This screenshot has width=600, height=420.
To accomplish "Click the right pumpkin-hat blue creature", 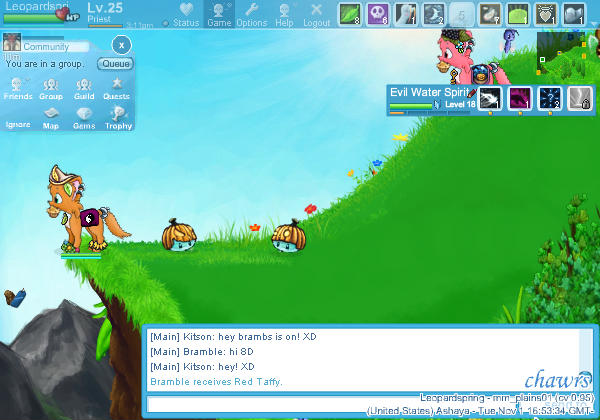I will tap(289, 236).
